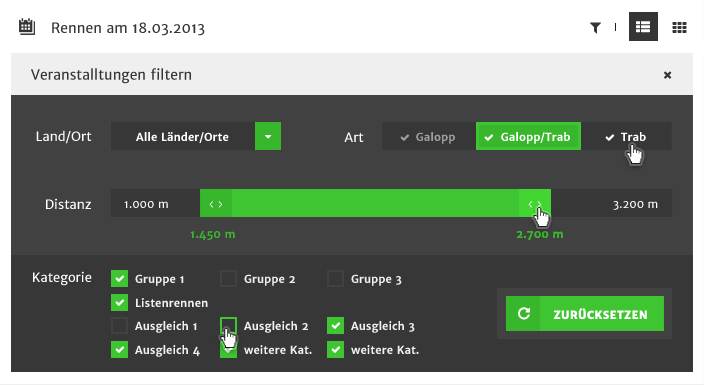Click the Zurücksetzen reset button
This screenshot has height=385, width=704.
coord(585,314)
